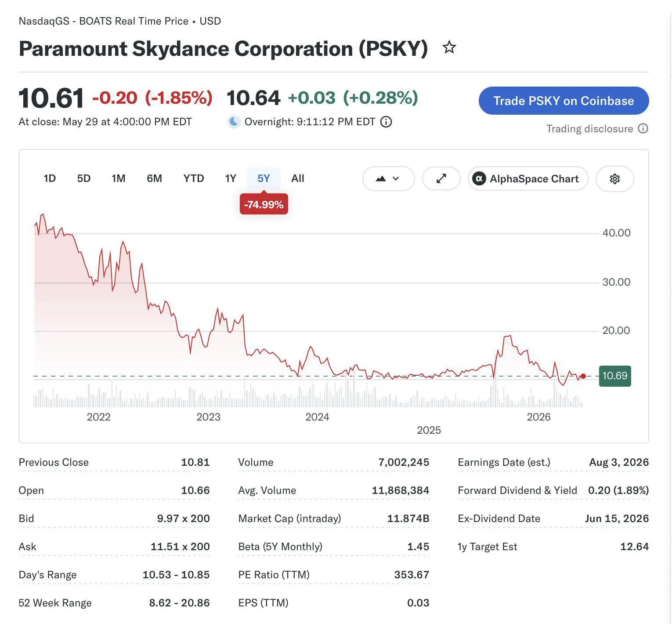Click the Volume value 7,002,245
Viewport: 672px width, 624px height.
(x=404, y=462)
